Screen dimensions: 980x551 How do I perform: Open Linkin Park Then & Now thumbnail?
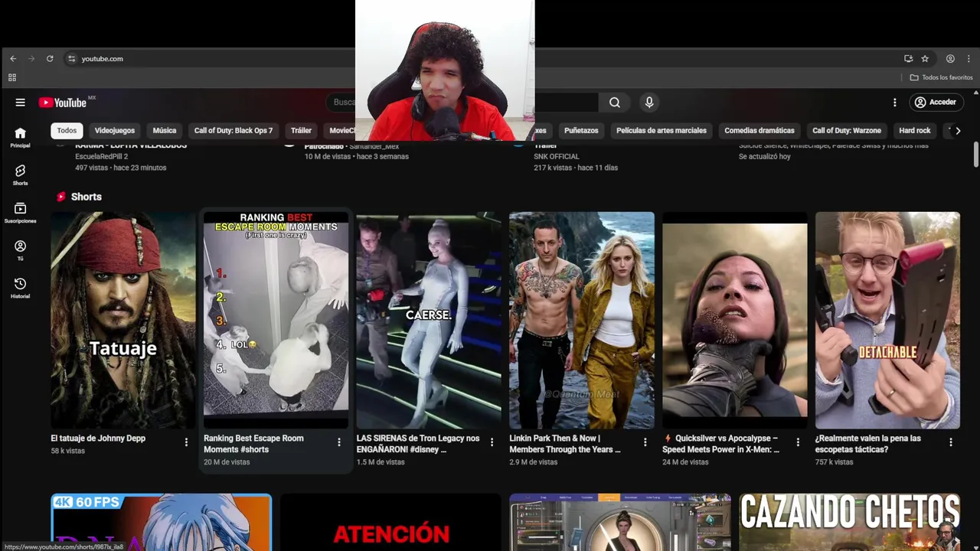(x=582, y=320)
